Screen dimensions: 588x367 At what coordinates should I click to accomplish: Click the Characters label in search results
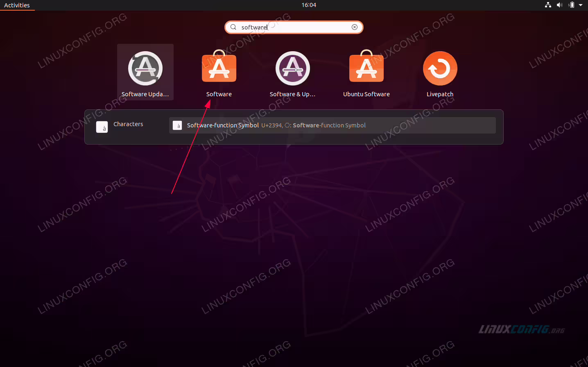point(128,124)
